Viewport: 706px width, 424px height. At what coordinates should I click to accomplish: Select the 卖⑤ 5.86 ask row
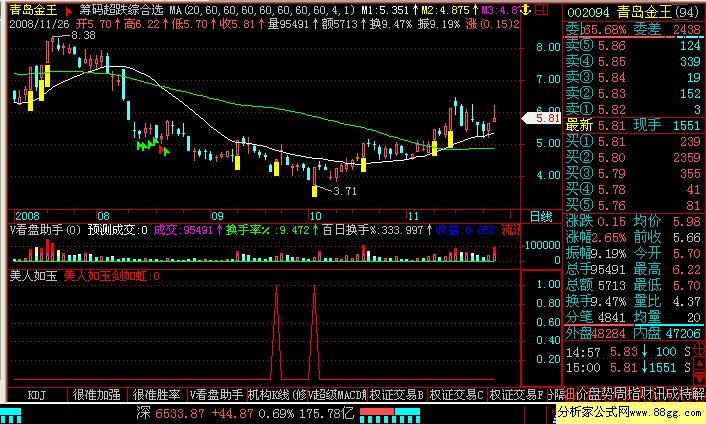(x=633, y=45)
